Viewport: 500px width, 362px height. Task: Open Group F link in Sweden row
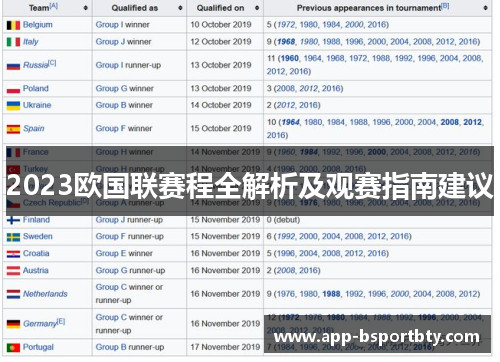click(111, 237)
